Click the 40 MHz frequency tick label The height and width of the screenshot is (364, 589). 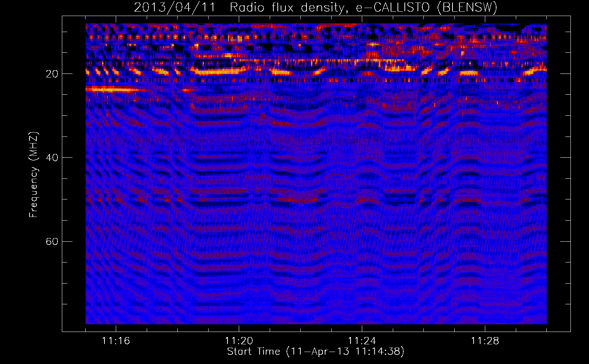[52, 158]
